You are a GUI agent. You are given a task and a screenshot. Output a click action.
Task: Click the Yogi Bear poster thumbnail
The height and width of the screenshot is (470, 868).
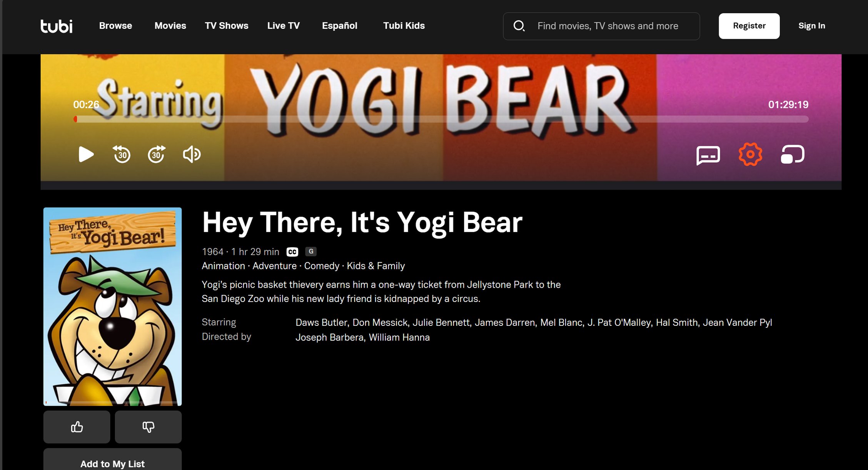(112, 307)
